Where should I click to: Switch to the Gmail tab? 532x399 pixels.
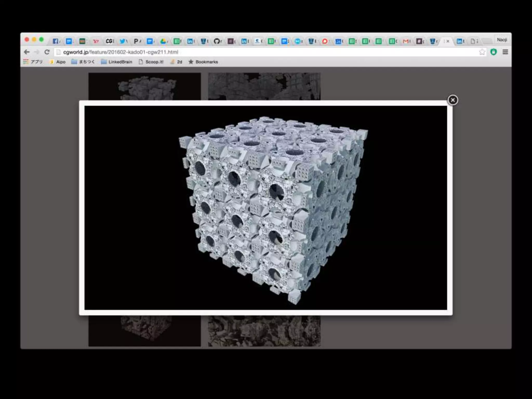click(406, 41)
